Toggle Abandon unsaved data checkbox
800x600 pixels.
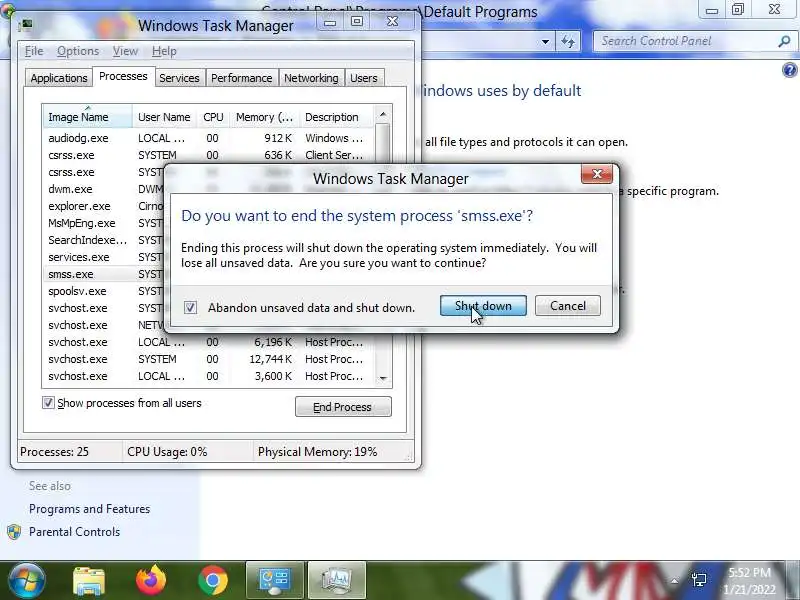tap(190, 308)
